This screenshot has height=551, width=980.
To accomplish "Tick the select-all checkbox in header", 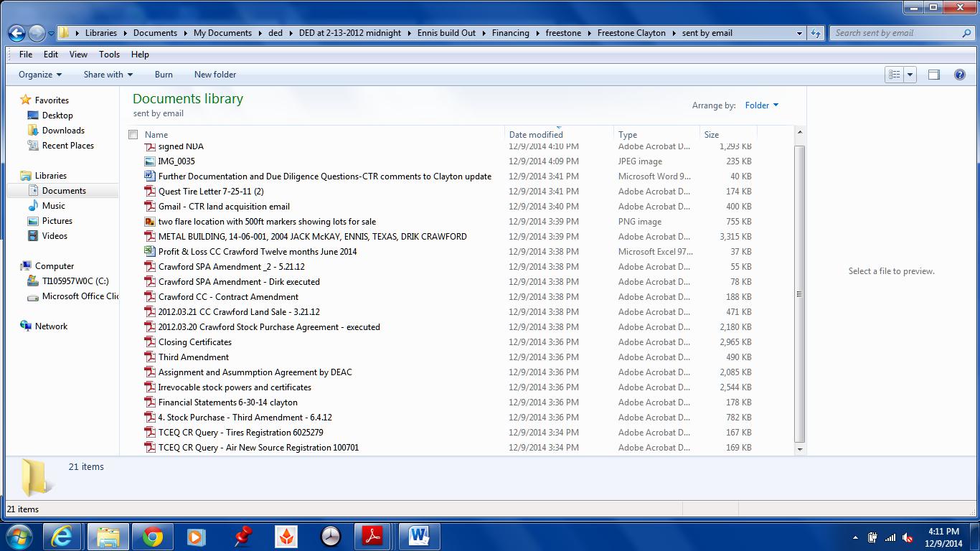I will 133,135.
